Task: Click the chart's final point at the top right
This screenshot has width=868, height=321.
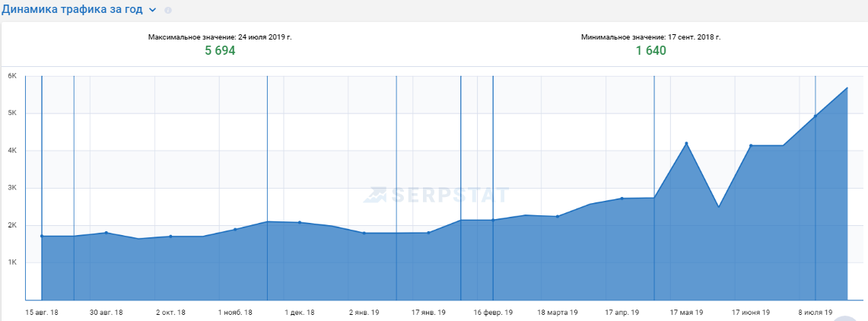Action: 847,87
